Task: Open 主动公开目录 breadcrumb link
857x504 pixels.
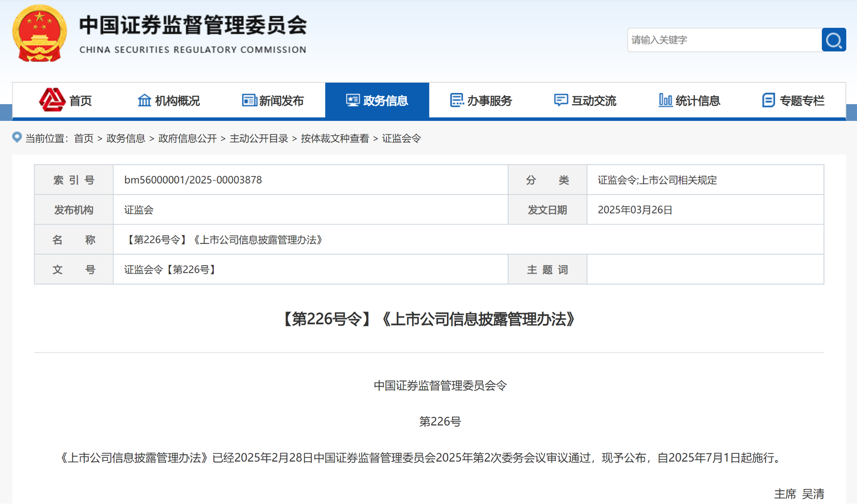Action: (x=259, y=139)
